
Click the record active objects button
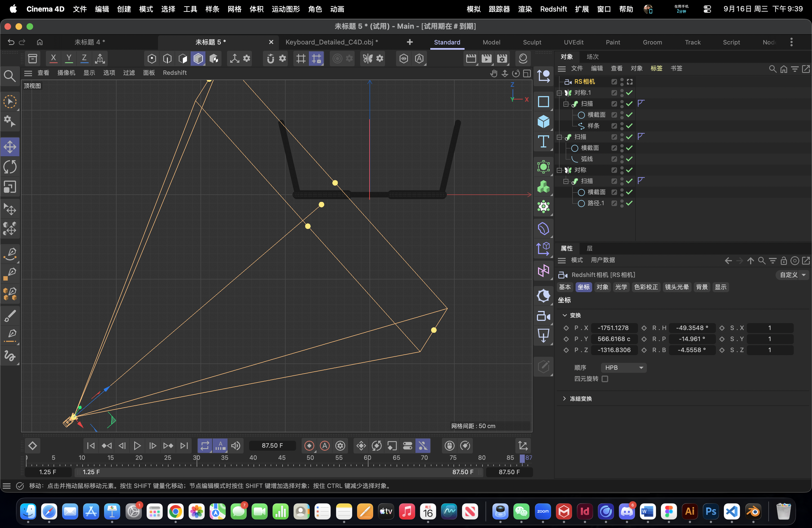point(309,445)
